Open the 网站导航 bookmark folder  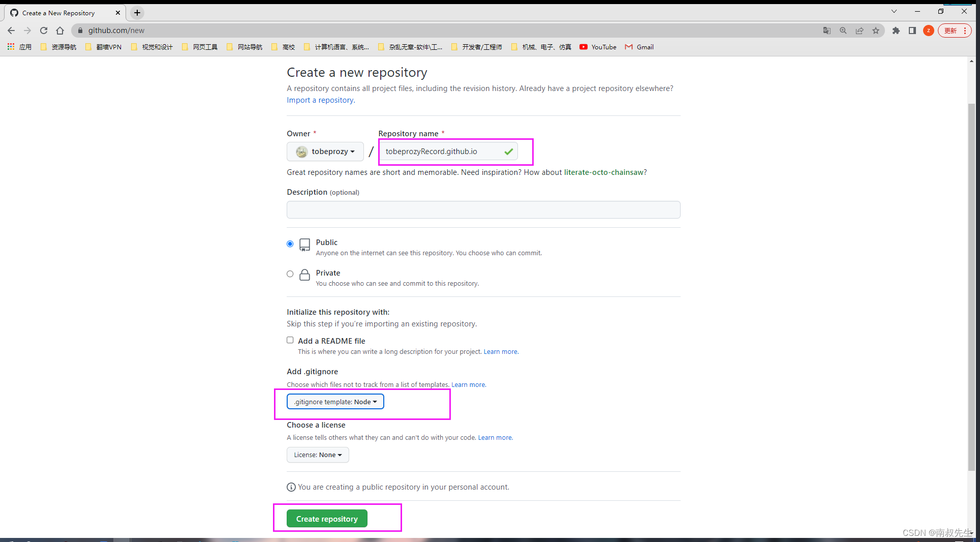244,47
